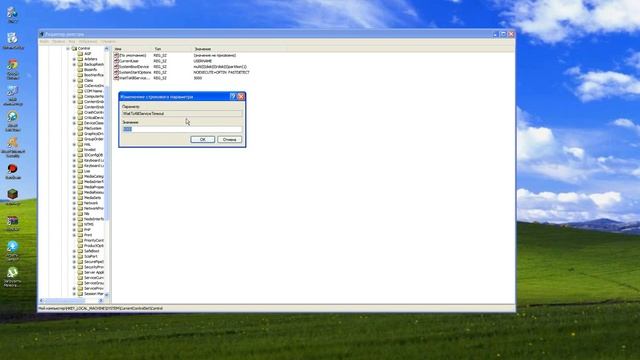The width and height of the screenshot is (640, 360).
Task: Close the edit string parameter dialog
Action: tap(241, 97)
